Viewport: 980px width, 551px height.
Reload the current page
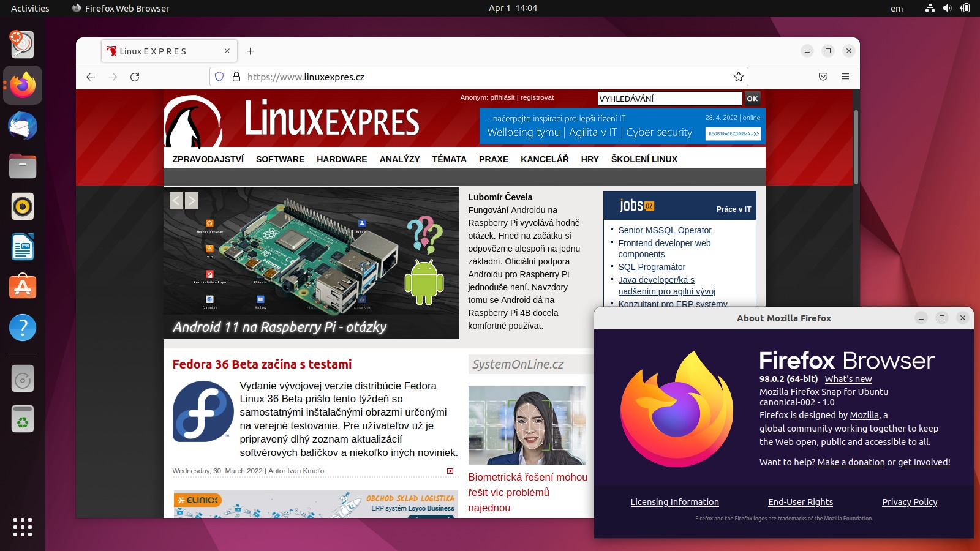[x=135, y=77]
